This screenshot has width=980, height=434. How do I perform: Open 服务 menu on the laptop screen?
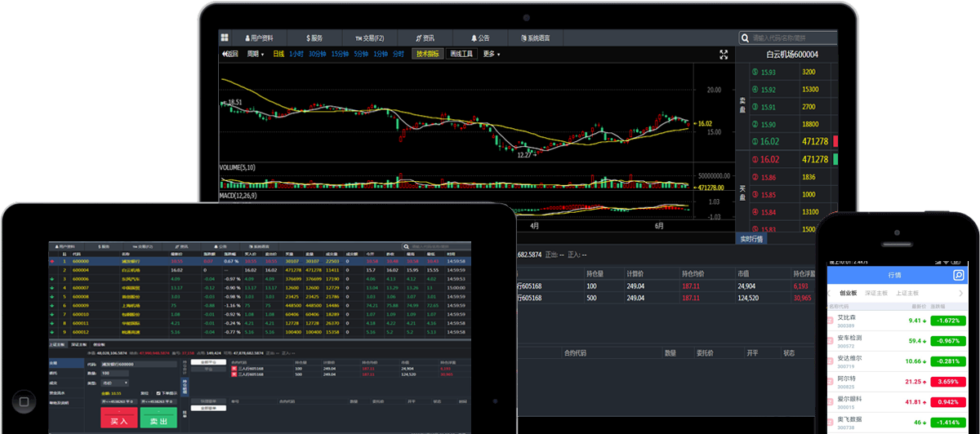pos(314,38)
